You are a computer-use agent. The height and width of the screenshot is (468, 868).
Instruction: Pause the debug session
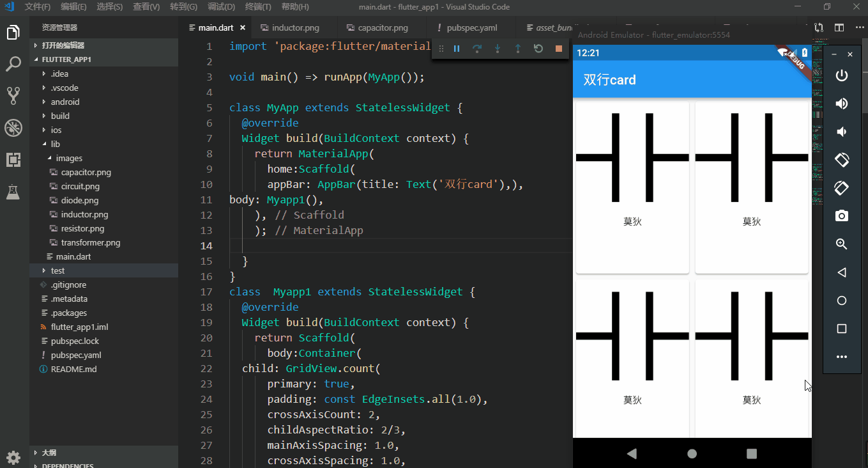(x=457, y=49)
